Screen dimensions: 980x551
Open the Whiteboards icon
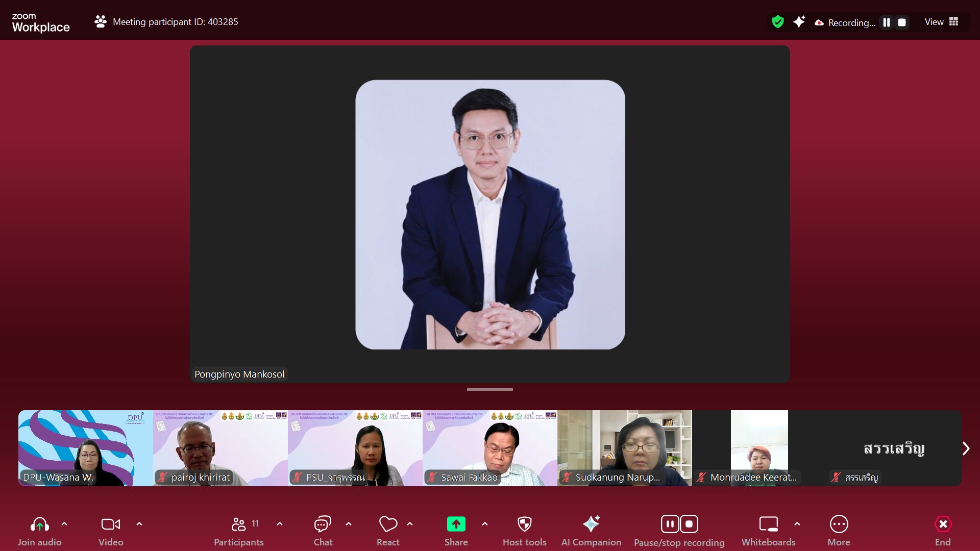pyautogui.click(x=768, y=524)
